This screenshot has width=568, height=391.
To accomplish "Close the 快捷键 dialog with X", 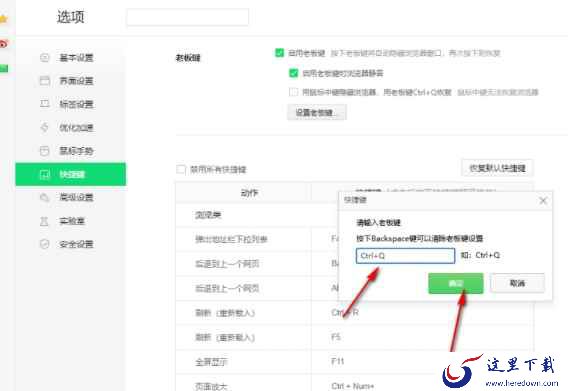I will [x=543, y=201].
